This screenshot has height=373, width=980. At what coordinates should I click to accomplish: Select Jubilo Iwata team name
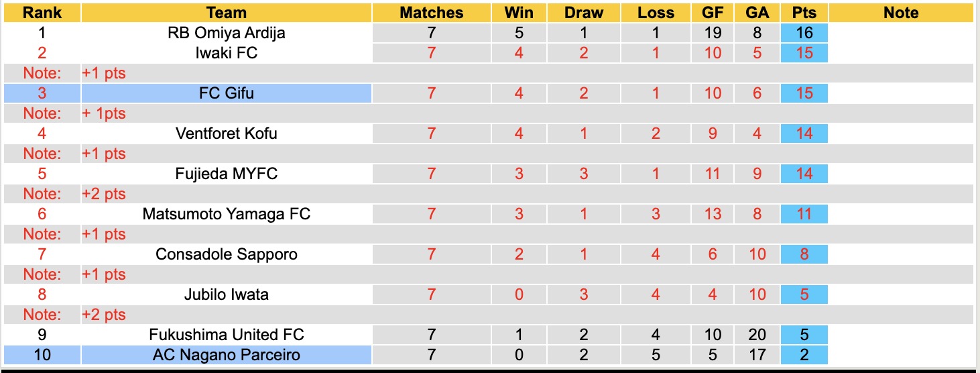[x=227, y=295]
